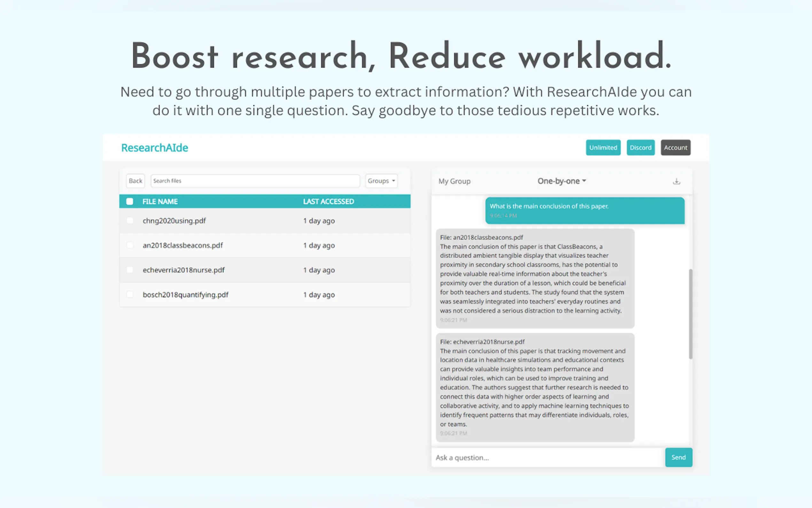Click the Ask a question text box

coord(537,457)
